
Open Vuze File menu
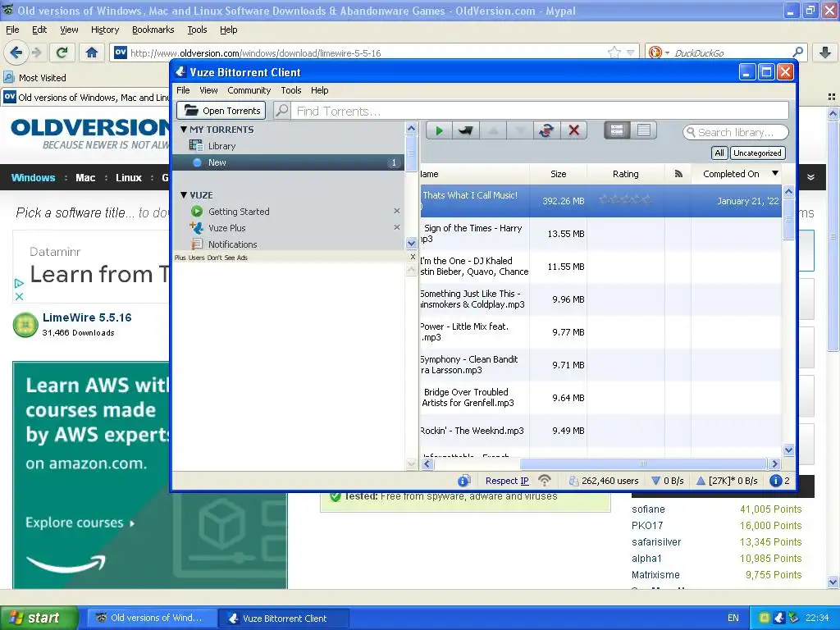click(x=183, y=90)
